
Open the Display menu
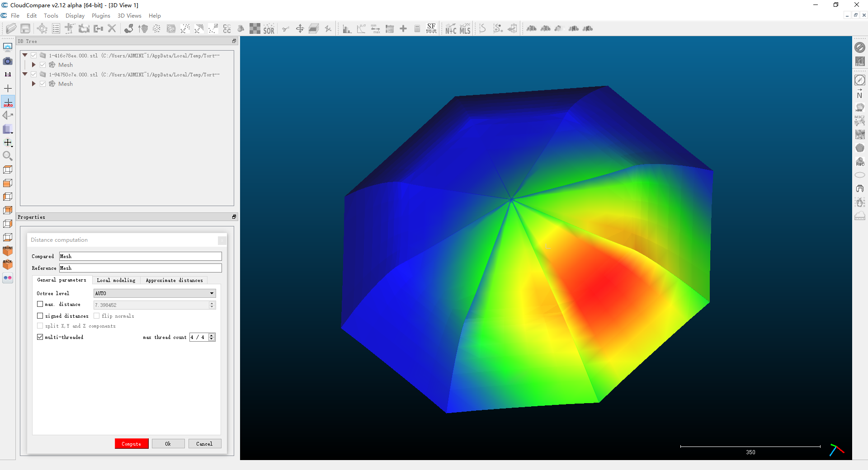tap(75, 16)
